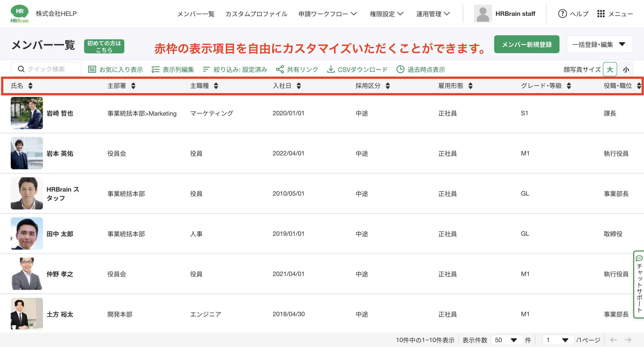Focus the クイック検索 input field
This screenshot has height=347, width=644.
click(x=46, y=69)
